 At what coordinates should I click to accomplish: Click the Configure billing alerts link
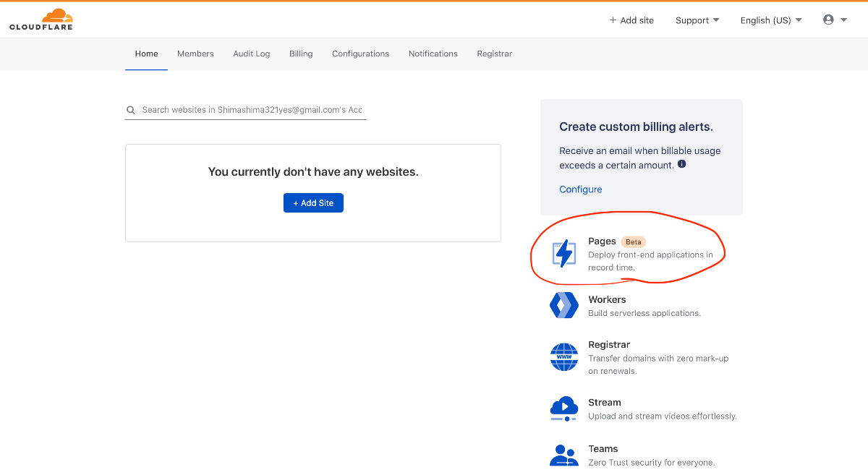[x=581, y=189]
